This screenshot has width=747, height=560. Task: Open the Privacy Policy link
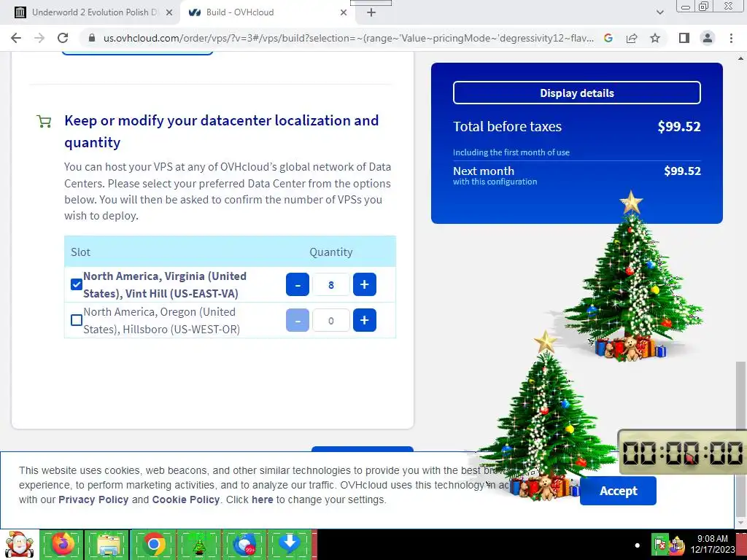click(93, 499)
